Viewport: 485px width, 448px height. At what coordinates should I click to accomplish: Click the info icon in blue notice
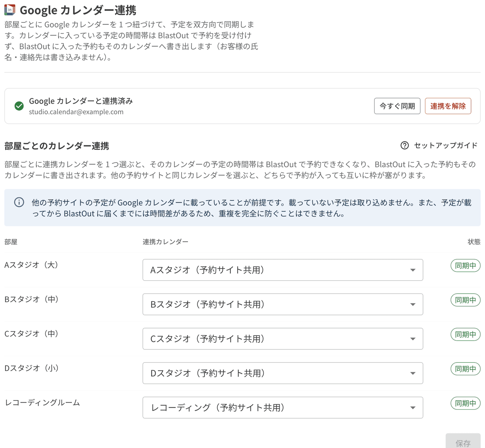tap(19, 202)
